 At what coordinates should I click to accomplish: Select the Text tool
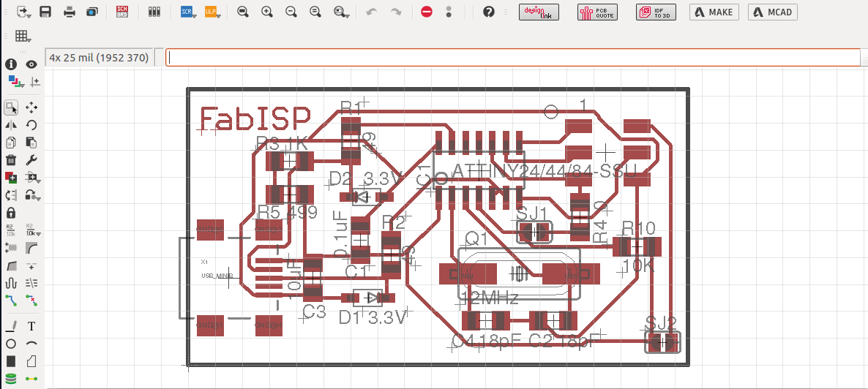coord(31,326)
